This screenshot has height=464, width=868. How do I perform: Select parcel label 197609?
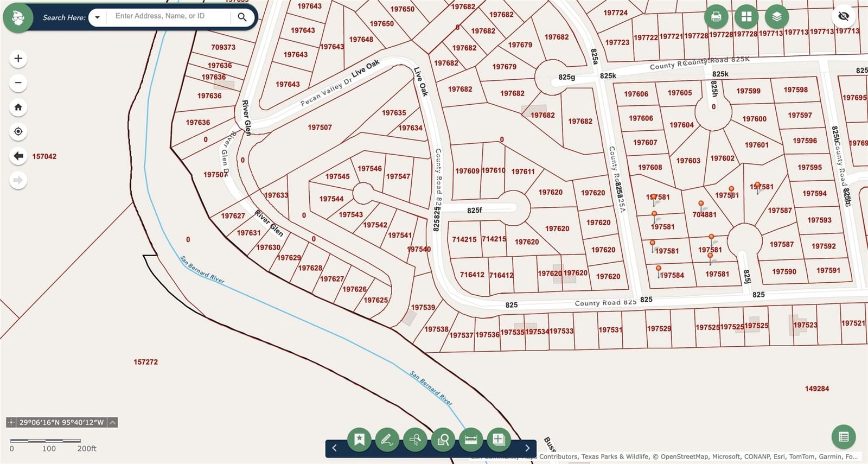pos(467,171)
